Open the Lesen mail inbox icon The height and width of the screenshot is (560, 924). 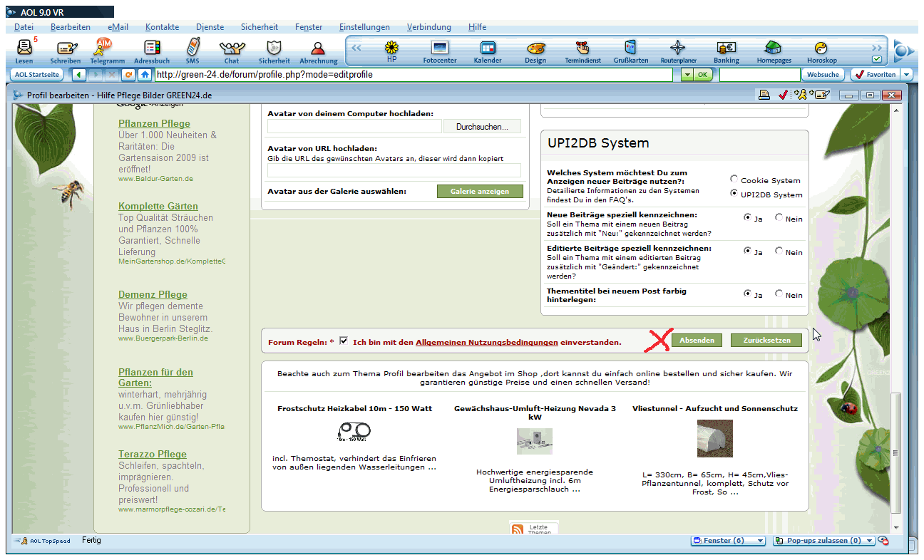point(24,49)
